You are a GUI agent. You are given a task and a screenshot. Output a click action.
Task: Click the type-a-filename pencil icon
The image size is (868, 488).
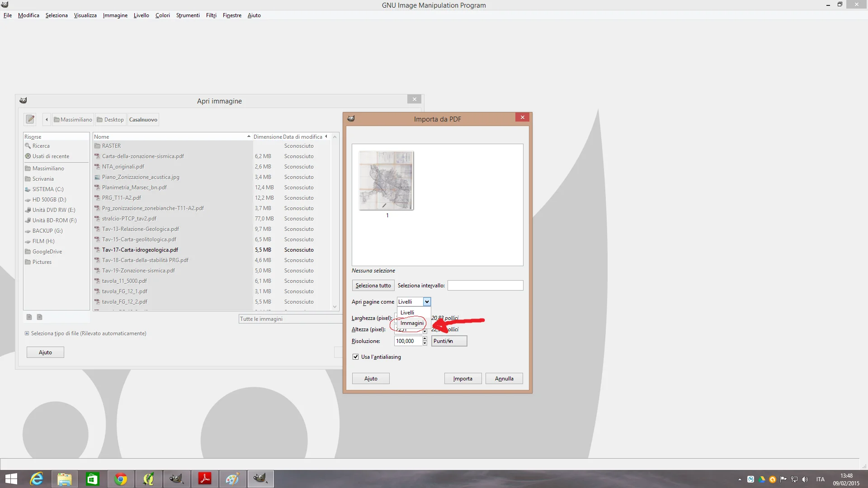point(30,119)
